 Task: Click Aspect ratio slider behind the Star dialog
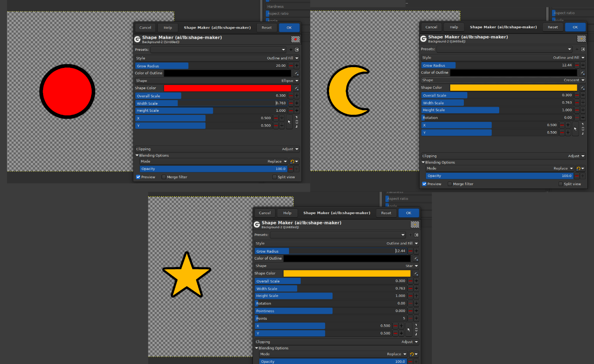(x=408, y=199)
